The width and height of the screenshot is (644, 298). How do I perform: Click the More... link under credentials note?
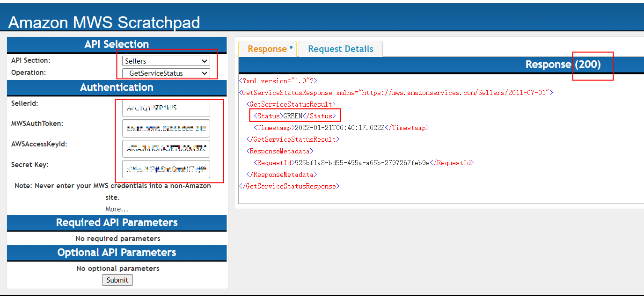click(117, 209)
